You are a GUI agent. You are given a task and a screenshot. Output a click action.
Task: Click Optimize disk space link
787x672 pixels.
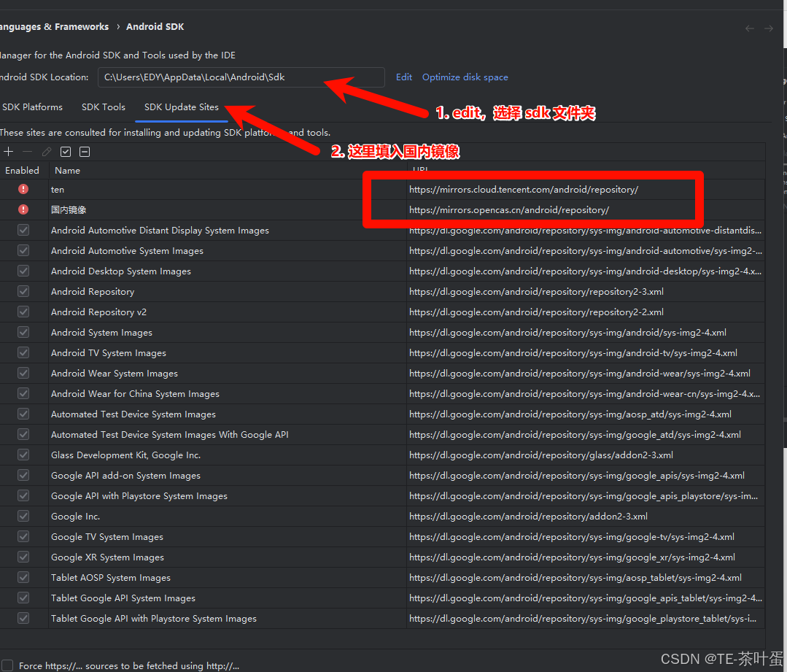point(465,77)
